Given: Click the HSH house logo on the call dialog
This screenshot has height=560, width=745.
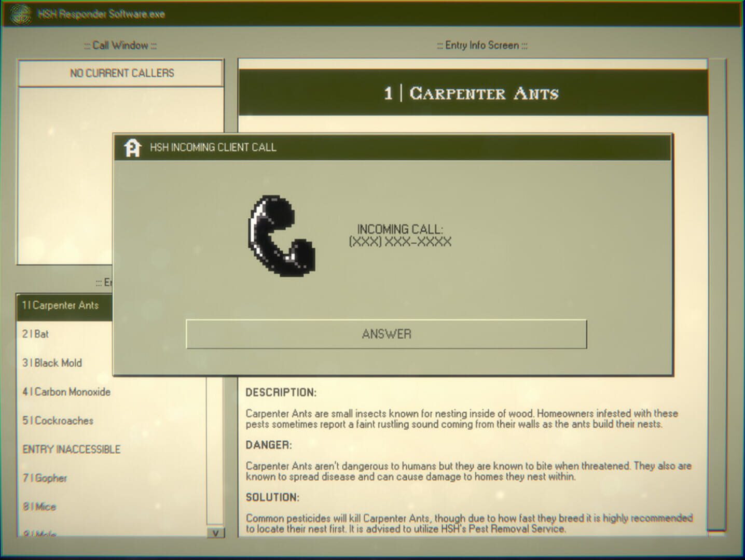Looking at the screenshot, I should click(134, 147).
